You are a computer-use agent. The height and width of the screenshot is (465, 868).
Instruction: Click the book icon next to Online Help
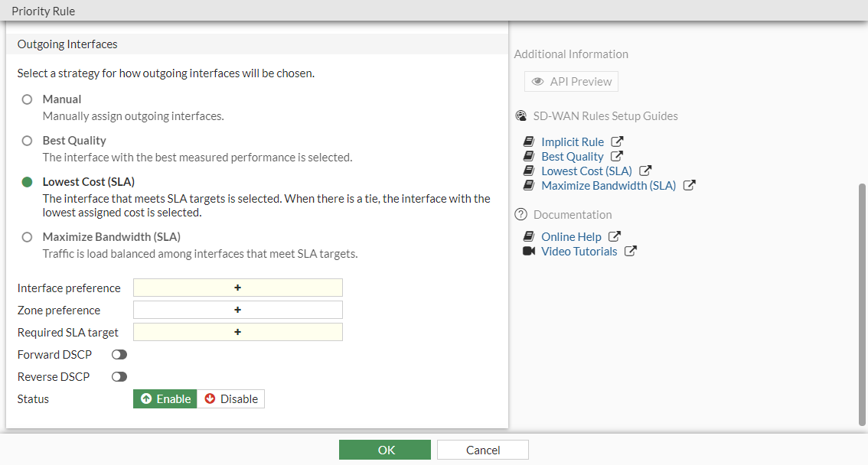pos(529,237)
